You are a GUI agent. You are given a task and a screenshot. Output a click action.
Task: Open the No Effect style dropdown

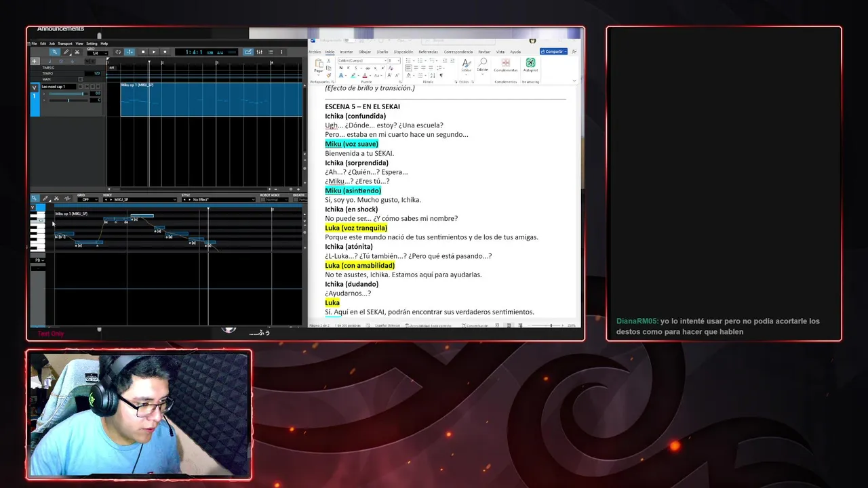tap(218, 199)
